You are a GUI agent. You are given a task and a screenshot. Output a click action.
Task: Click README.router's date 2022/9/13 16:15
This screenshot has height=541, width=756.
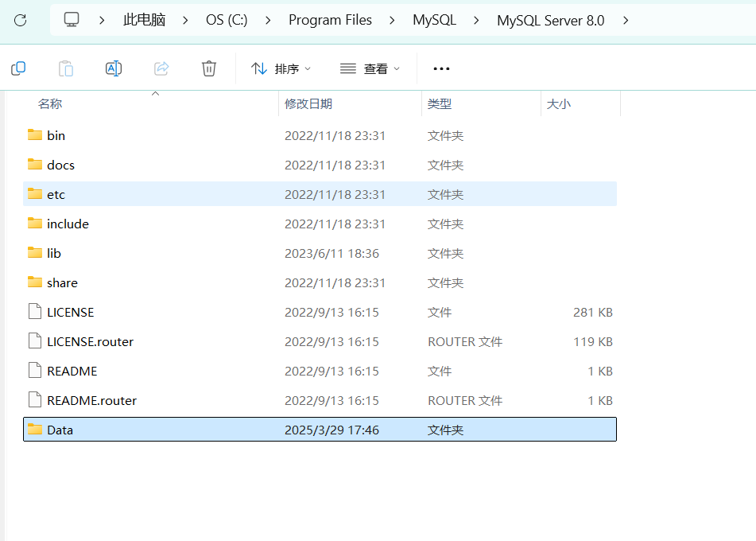click(331, 400)
